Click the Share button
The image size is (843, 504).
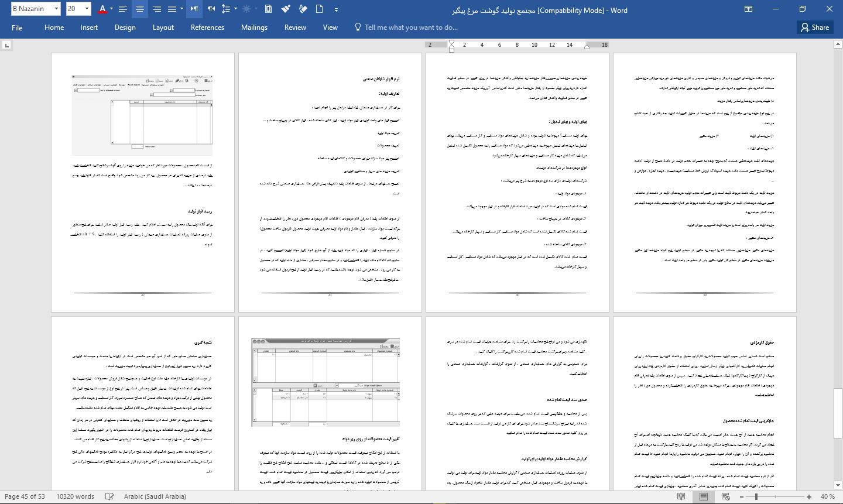815,28
